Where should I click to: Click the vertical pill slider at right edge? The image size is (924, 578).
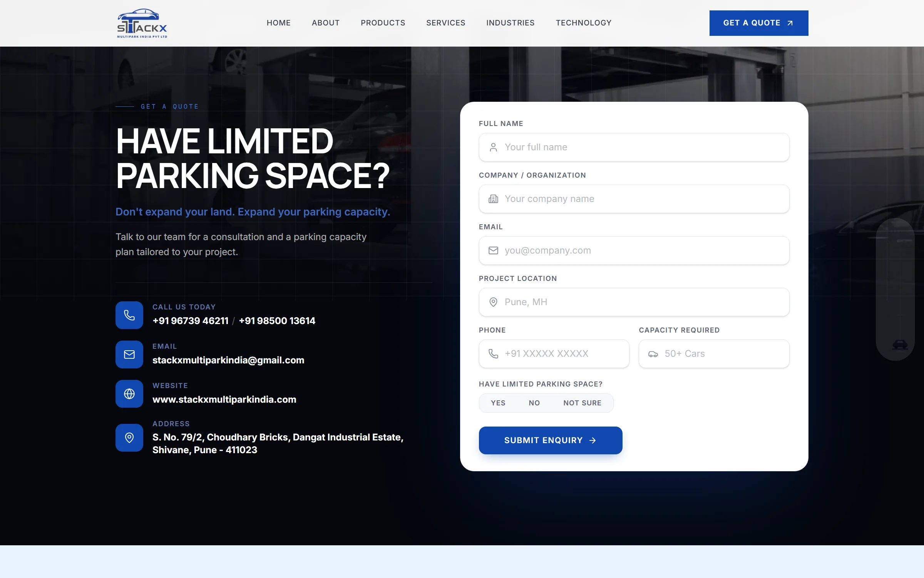pyautogui.click(x=895, y=289)
